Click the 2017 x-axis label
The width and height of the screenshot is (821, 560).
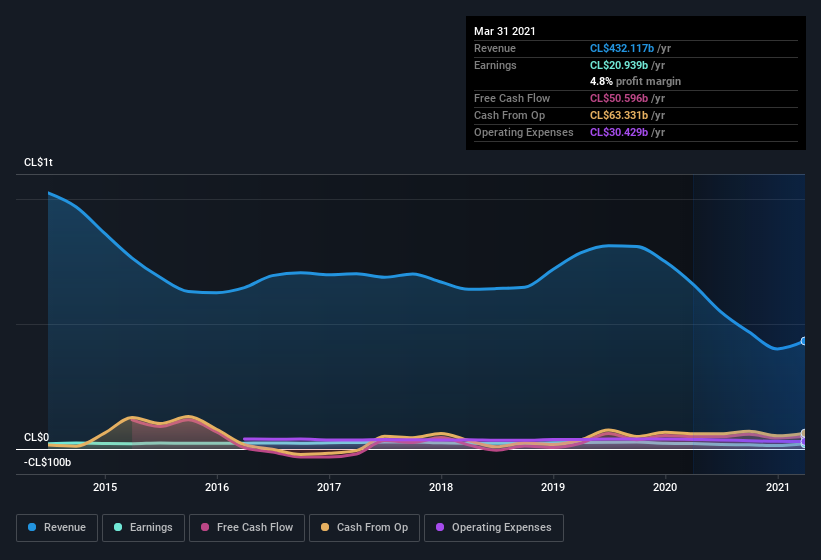tap(329, 487)
